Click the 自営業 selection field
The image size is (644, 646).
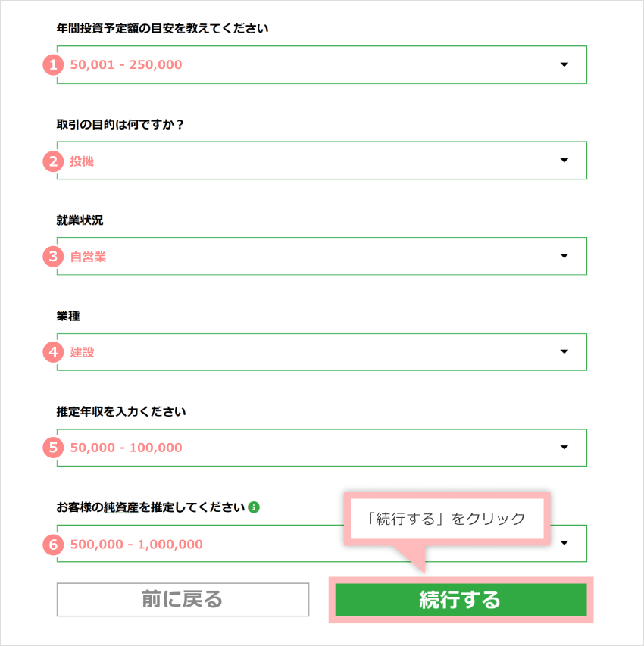(x=303, y=257)
